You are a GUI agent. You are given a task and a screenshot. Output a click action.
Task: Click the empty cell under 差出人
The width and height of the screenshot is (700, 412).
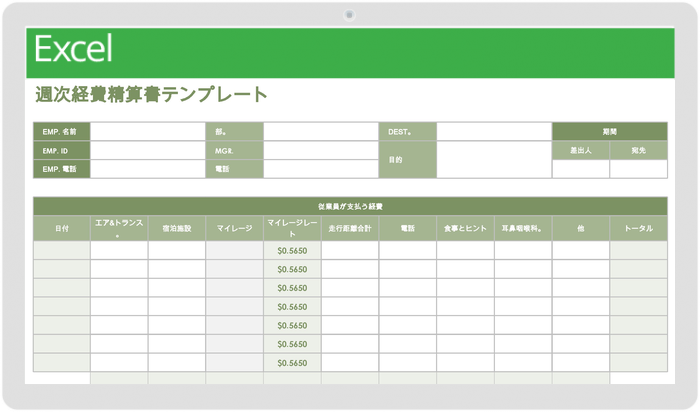(581, 169)
